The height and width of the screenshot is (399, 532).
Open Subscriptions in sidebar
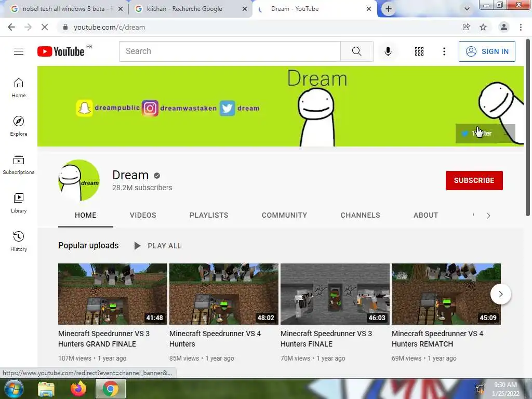click(x=19, y=164)
